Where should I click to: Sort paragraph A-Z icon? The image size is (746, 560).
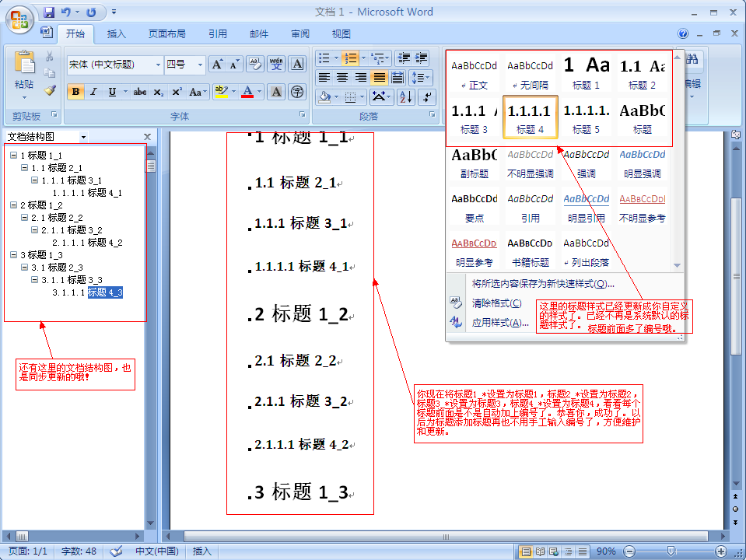406,97
